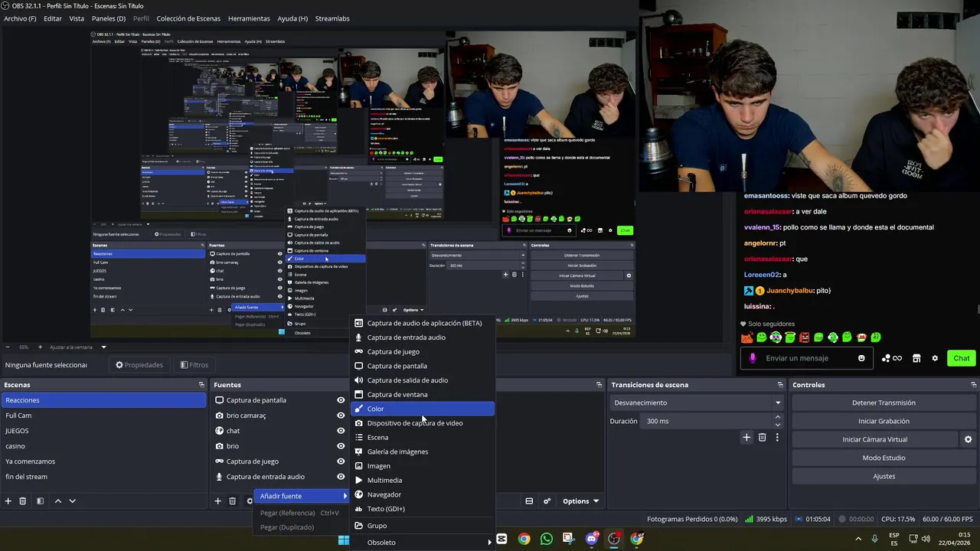This screenshot has height=551, width=980.
Task: Click the Enviar un mensaje chat field
Action: [x=808, y=358]
